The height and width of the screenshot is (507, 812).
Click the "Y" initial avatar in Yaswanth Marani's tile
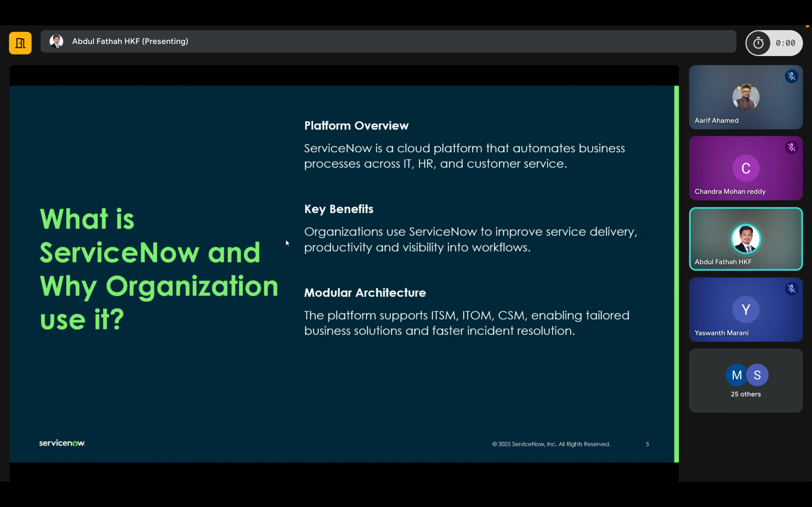click(746, 309)
